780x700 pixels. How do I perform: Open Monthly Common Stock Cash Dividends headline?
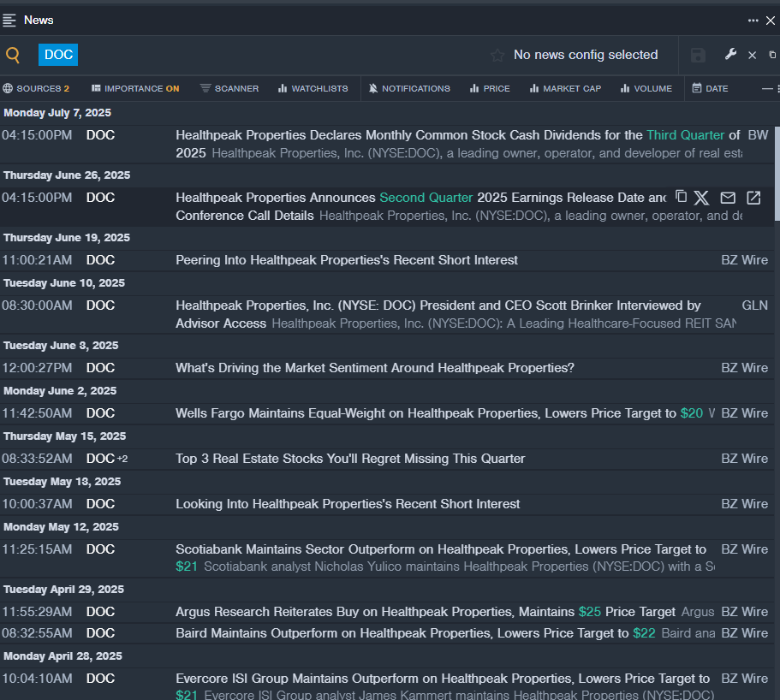coord(458,144)
